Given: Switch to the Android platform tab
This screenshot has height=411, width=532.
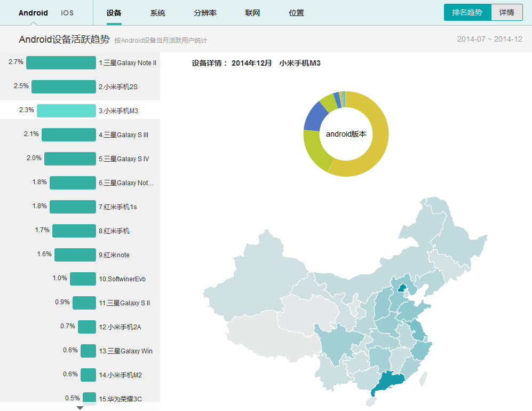Looking at the screenshot, I should 33,13.
